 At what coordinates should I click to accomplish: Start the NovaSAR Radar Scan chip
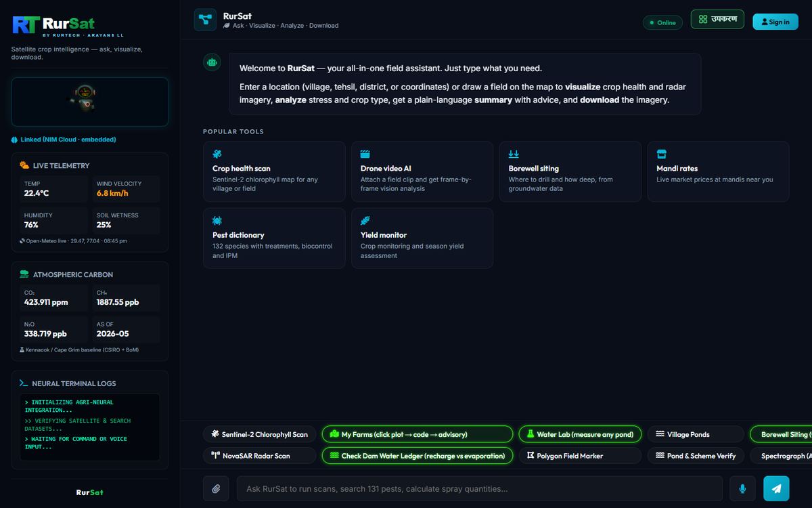259,456
